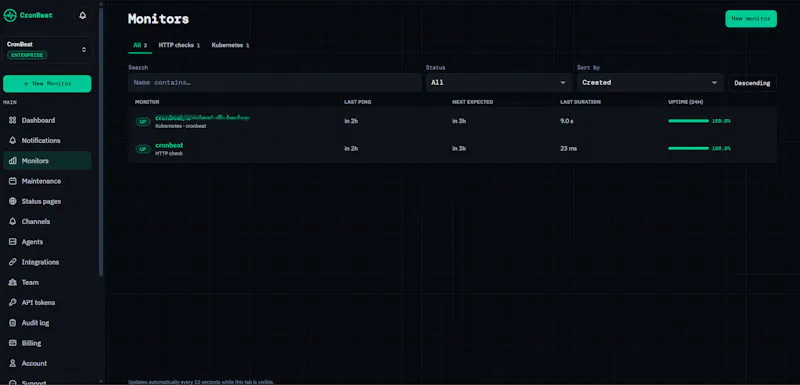This screenshot has height=385, width=800.
Task: Click the Agents server icon
Action: click(x=13, y=242)
